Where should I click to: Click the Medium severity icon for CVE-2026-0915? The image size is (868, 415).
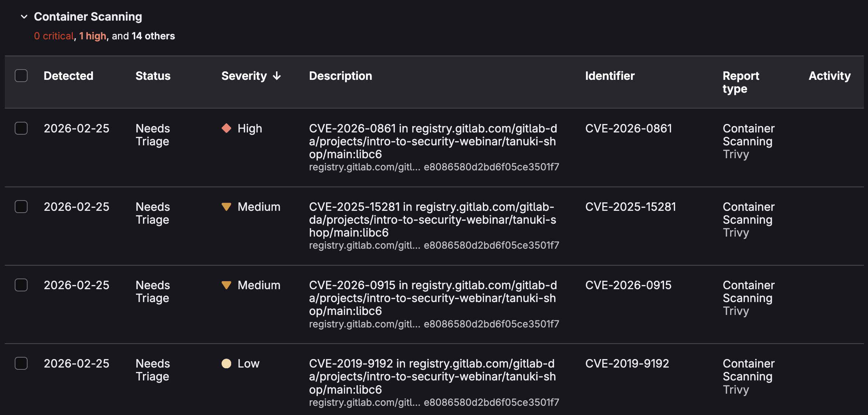point(226,285)
